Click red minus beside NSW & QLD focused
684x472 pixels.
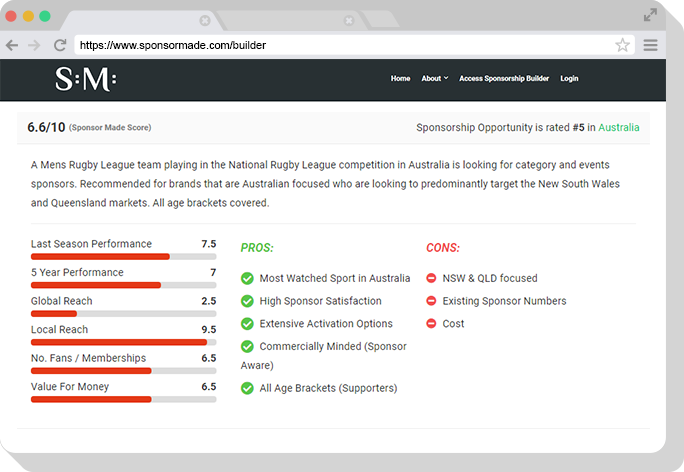431,278
